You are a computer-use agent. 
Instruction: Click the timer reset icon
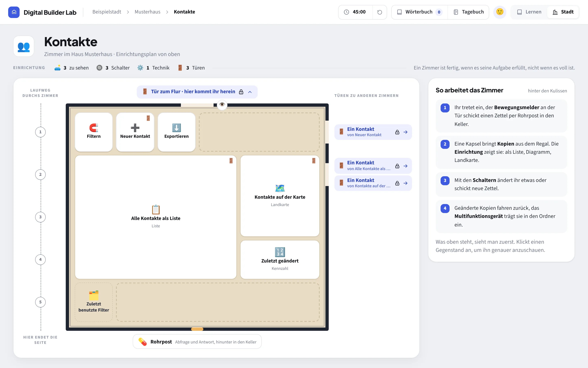380,12
